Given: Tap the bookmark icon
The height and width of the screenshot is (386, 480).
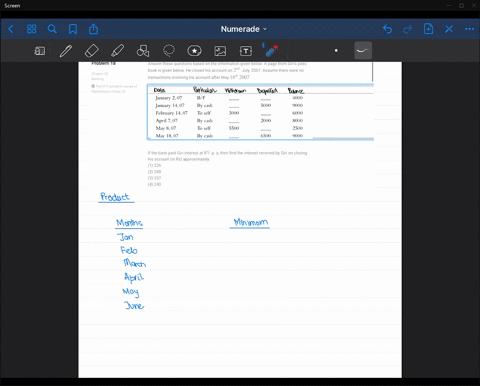Looking at the screenshot, I should click(x=73, y=29).
